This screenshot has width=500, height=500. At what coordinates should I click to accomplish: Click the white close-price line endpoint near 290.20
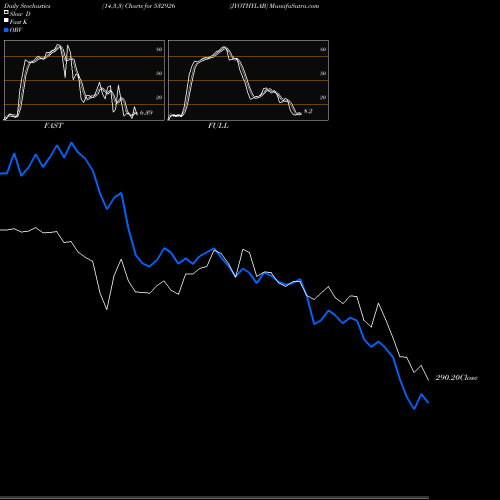point(428,380)
